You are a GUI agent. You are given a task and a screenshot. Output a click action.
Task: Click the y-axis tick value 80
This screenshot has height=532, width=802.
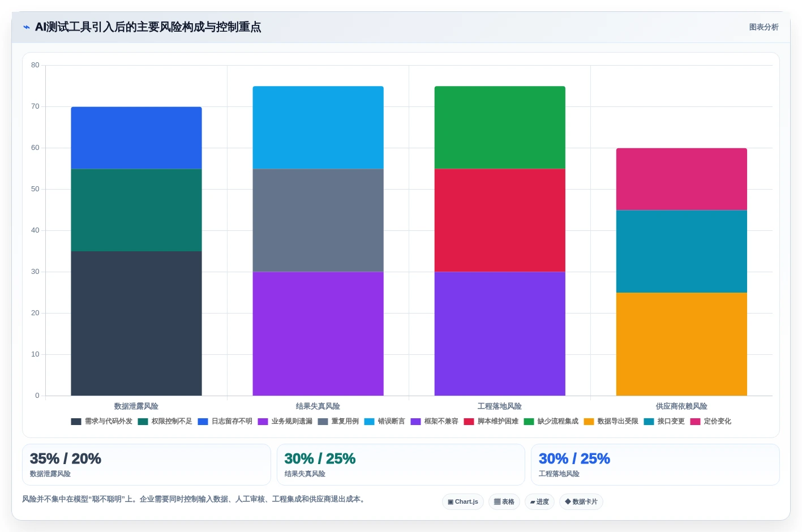(x=35, y=65)
